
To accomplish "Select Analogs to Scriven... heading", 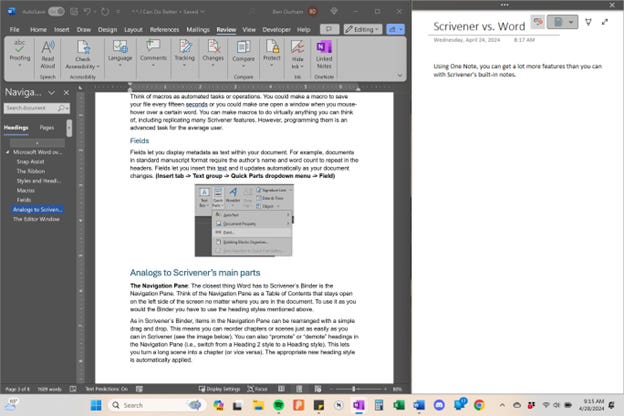I will tap(37, 209).
